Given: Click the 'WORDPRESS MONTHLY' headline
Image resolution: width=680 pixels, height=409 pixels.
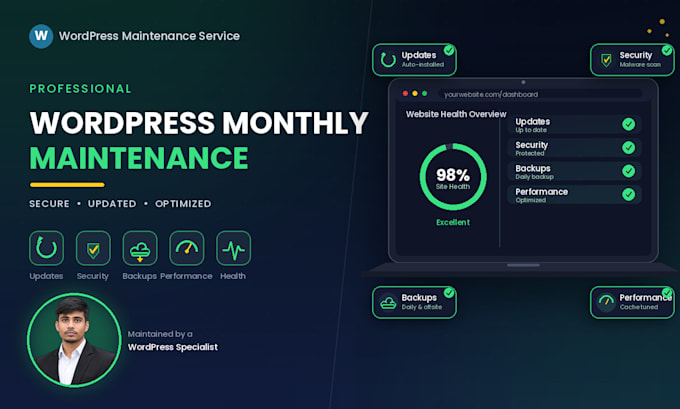Looking at the screenshot, I should point(199,123).
